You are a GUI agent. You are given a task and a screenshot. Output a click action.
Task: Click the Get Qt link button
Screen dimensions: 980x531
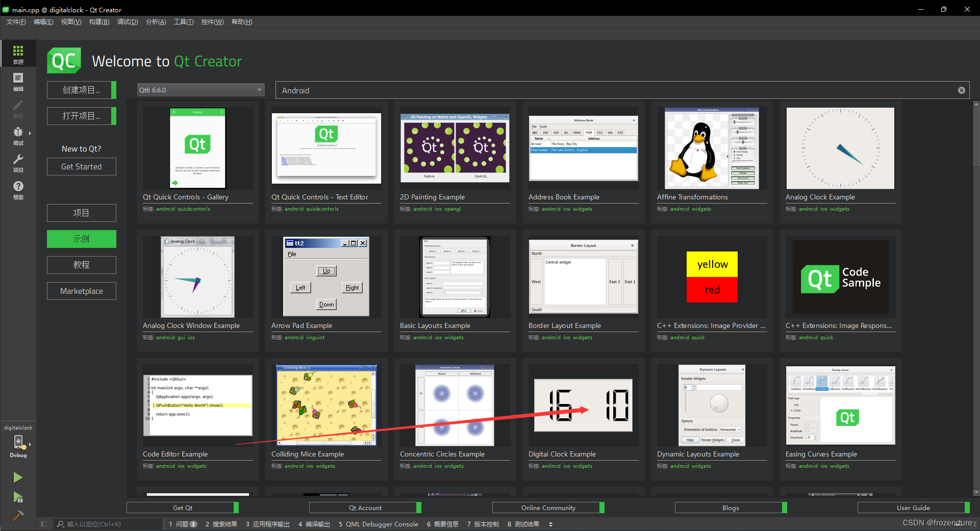point(182,508)
